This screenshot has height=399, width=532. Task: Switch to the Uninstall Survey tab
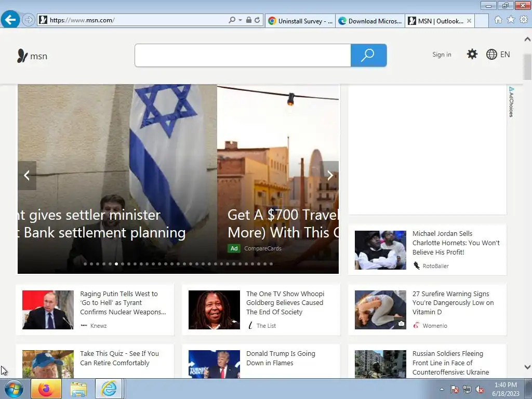pyautogui.click(x=300, y=21)
